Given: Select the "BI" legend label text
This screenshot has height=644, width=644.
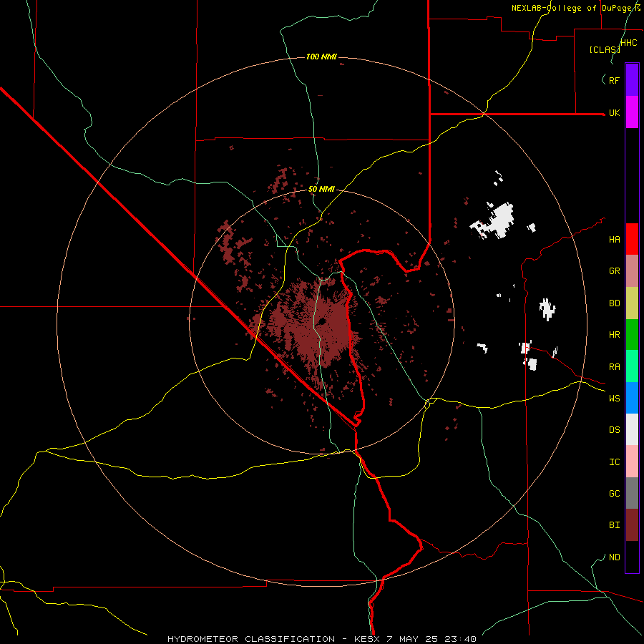Looking at the screenshot, I should pos(614,525).
